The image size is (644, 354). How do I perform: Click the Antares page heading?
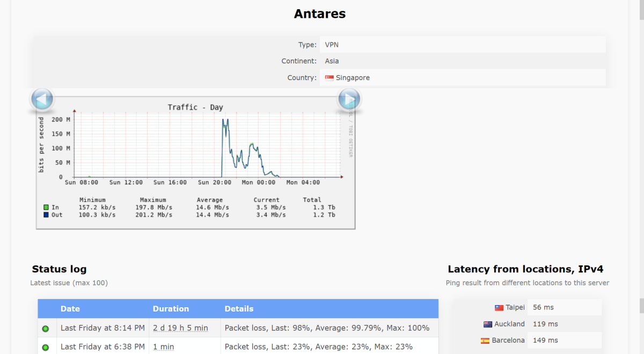pyautogui.click(x=320, y=14)
